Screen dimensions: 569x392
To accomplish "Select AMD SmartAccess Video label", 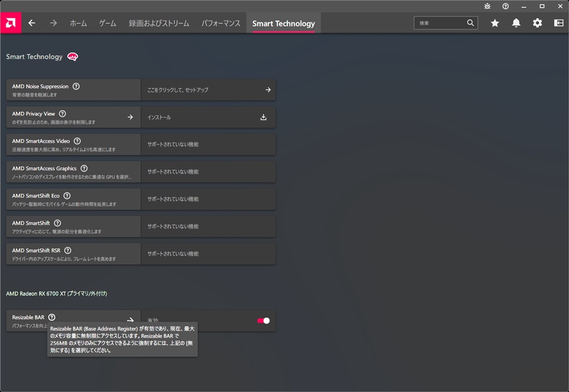I will [41, 141].
